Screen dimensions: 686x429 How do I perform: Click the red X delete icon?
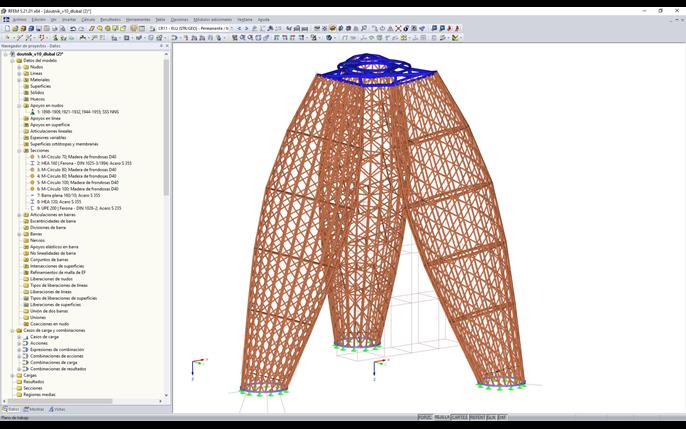tap(398, 28)
